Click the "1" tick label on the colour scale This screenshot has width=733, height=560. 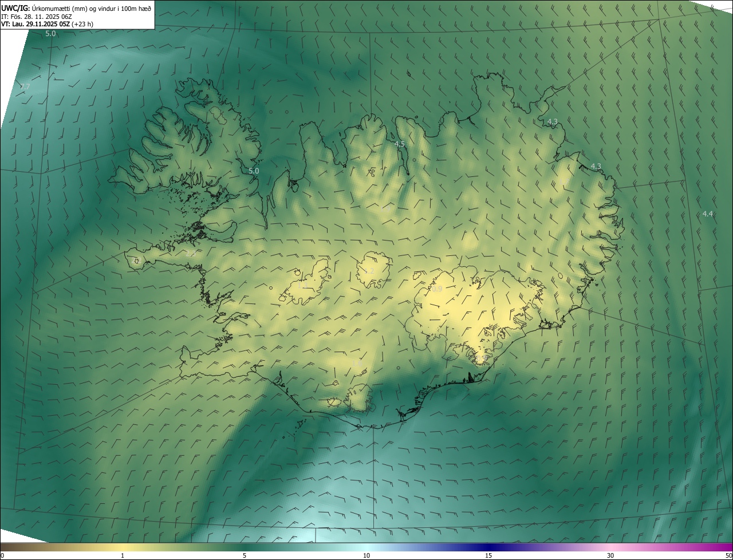(123, 555)
